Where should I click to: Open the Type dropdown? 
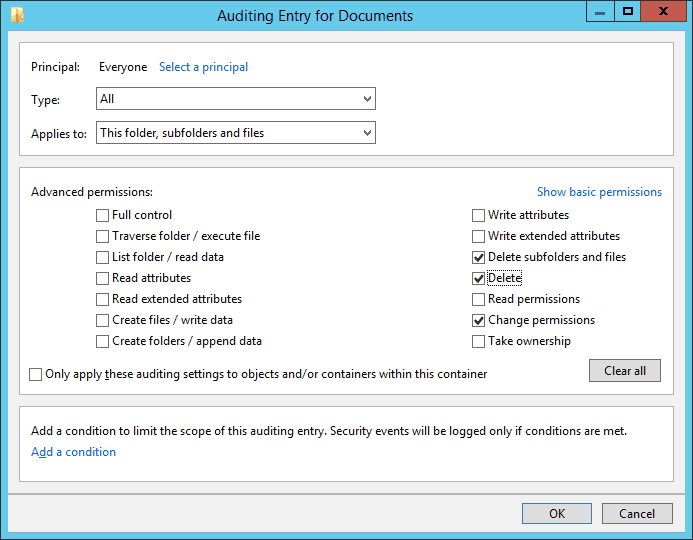[236, 99]
